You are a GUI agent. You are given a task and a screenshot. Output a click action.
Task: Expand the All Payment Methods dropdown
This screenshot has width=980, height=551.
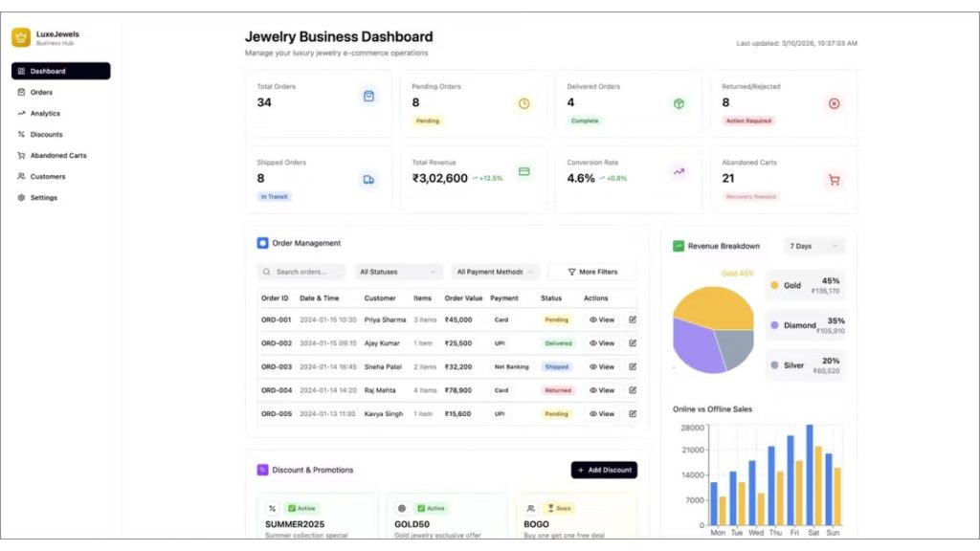pyautogui.click(x=496, y=272)
